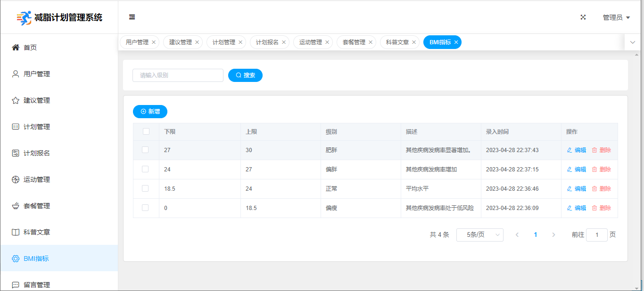Click the sidebar collapse hamburger icon
Screen dimensions: 644x291
132,17
